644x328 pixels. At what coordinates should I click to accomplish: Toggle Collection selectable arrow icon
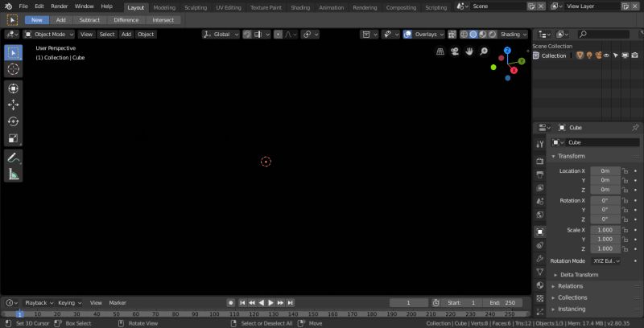[615, 55]
